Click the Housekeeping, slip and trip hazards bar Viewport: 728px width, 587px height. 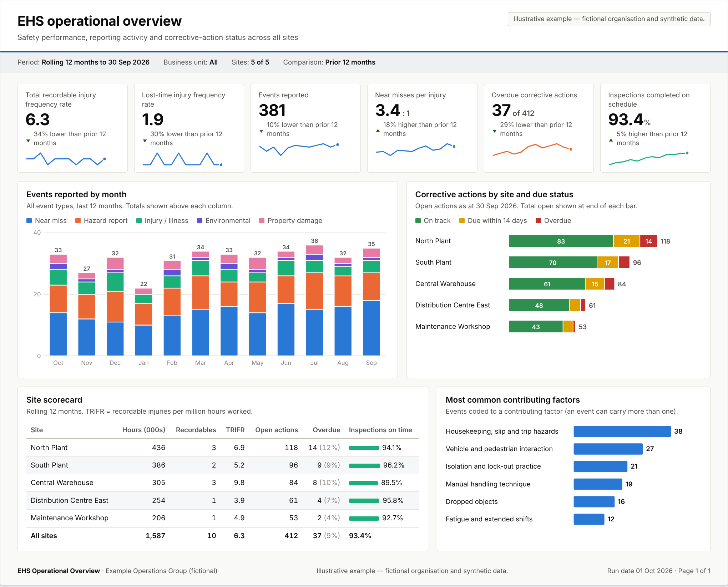[622, 431]
